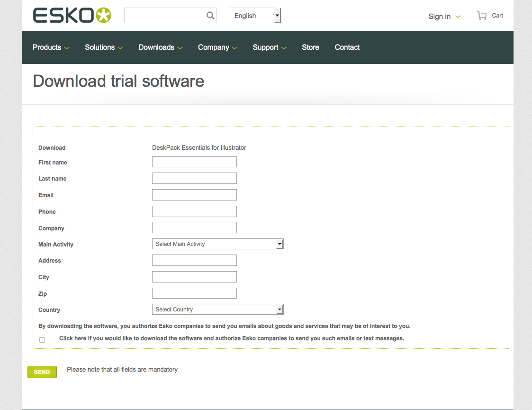The image size is (532, 410).
Task: Click the search magnifier icon
Action: pos(210,15)
